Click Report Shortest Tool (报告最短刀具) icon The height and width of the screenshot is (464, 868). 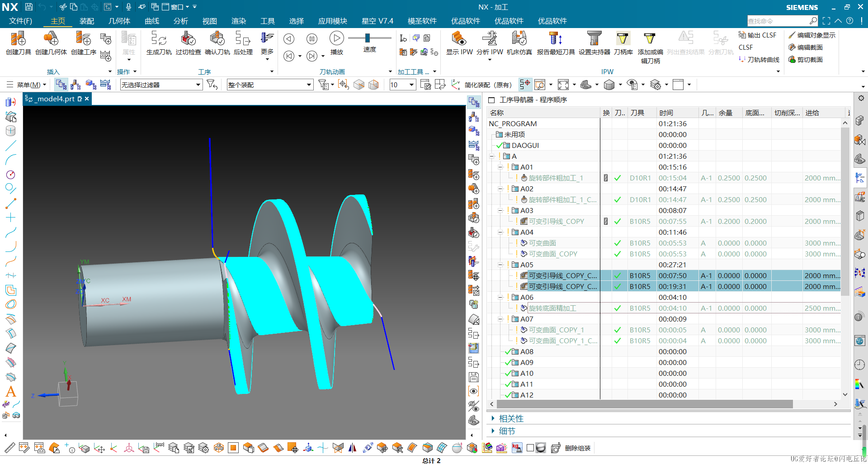click(x=556, y=39)
